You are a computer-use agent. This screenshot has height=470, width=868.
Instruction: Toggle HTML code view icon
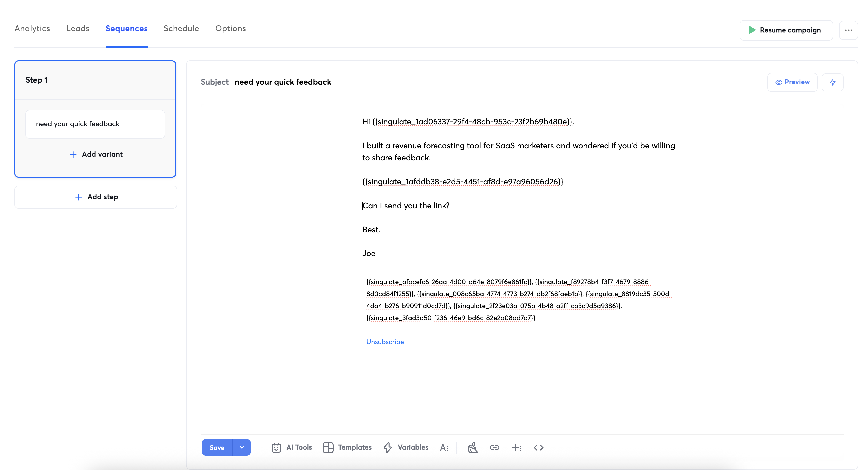(538, 448)
